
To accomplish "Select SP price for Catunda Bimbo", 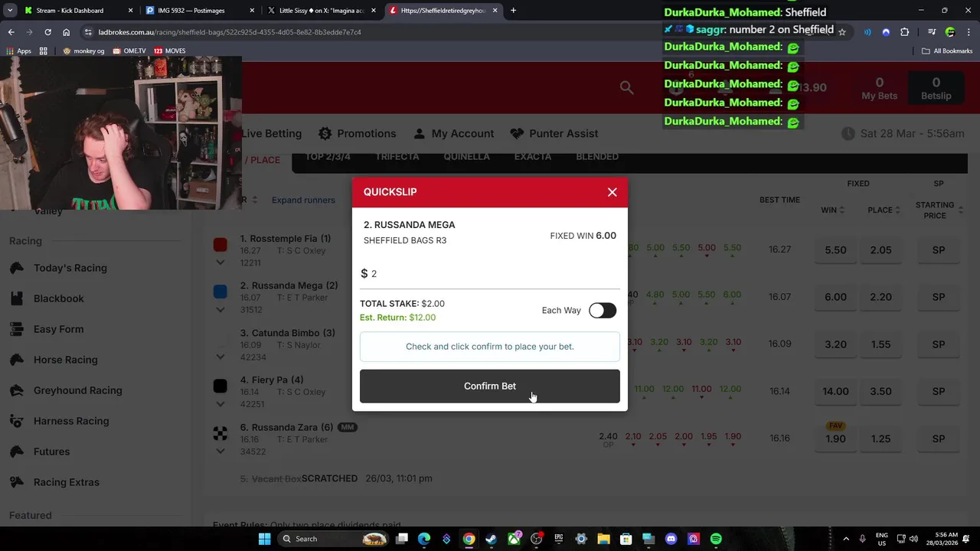I will tap(939, 344).
